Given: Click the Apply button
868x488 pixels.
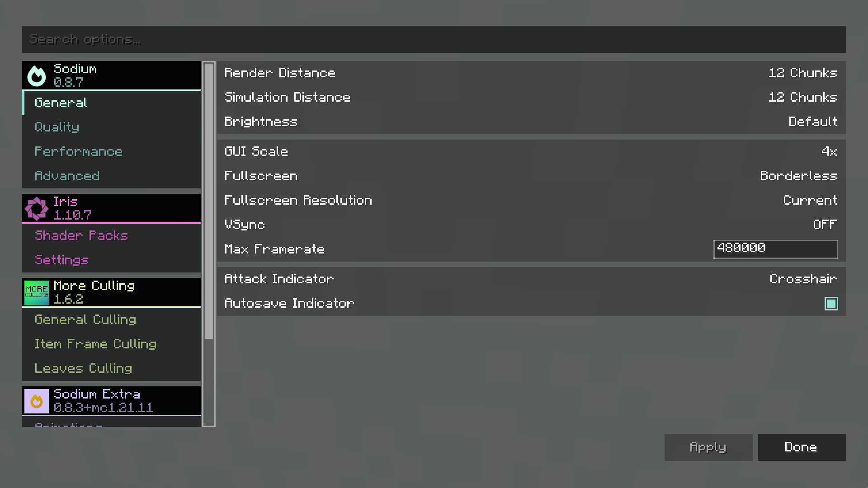Looking at the screenshot, I should pos(708,447).
